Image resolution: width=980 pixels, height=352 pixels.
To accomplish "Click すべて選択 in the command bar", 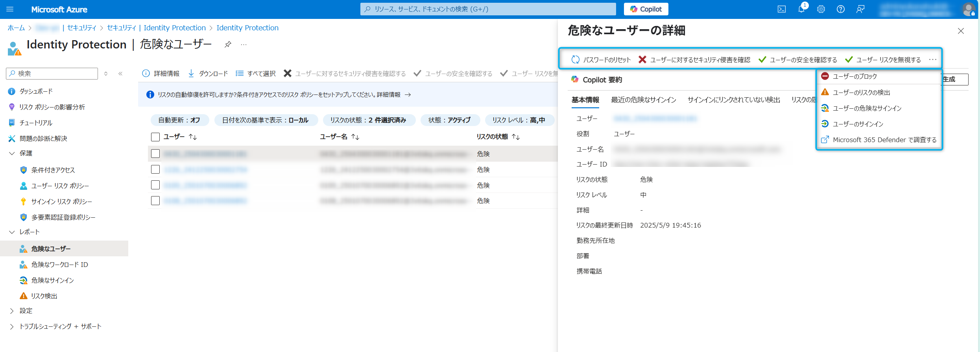I will point(255,74).
